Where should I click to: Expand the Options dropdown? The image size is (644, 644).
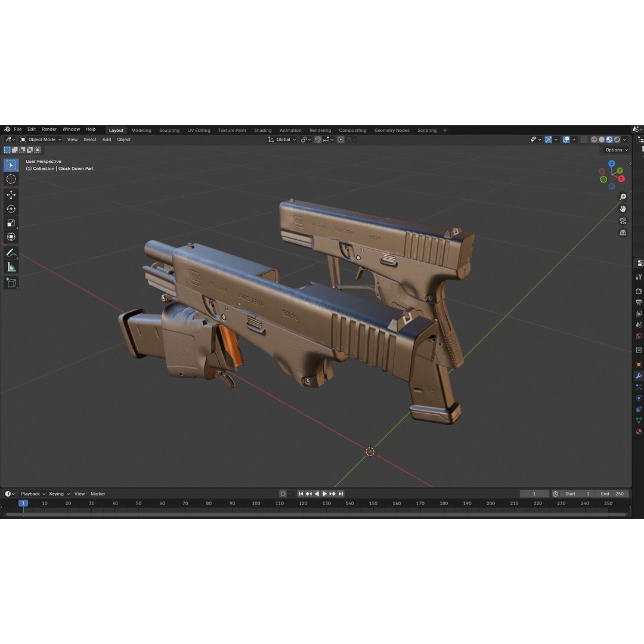[x=617, y=150]
